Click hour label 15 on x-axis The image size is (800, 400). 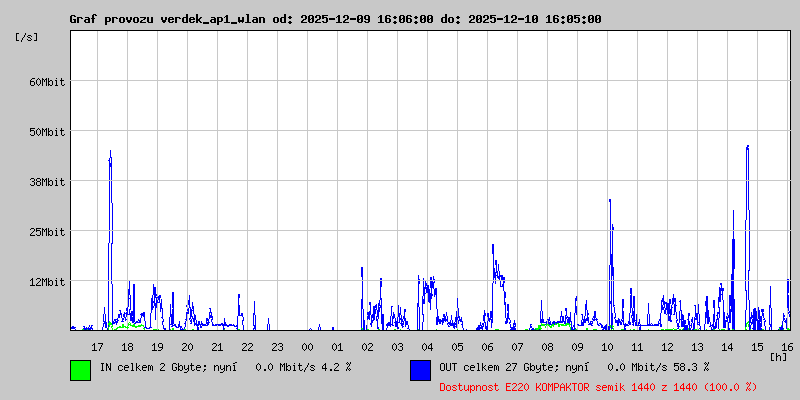point(758,347)
